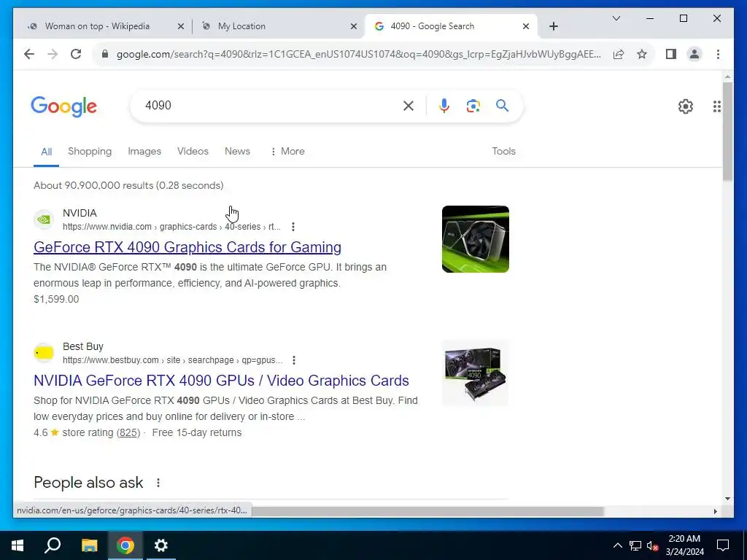Click the Best Buy site favicon

pyautogui.click(x=43, y=353)
